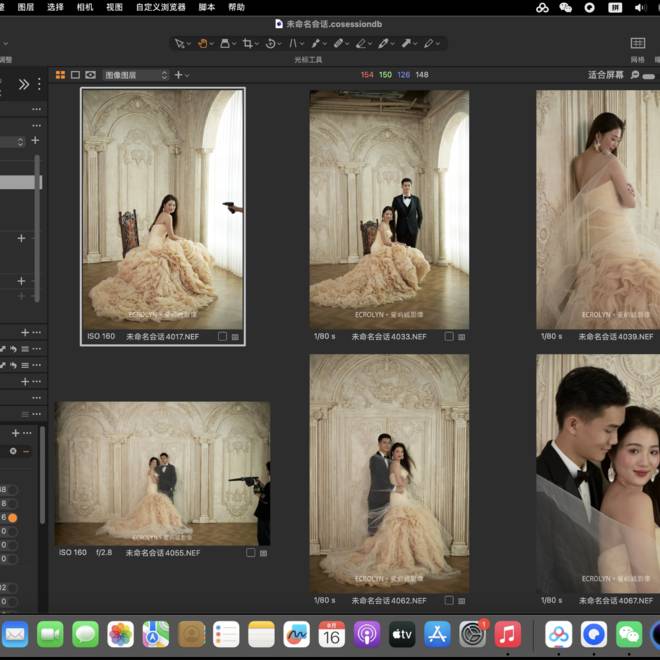Open the 图层 menu

26,7
